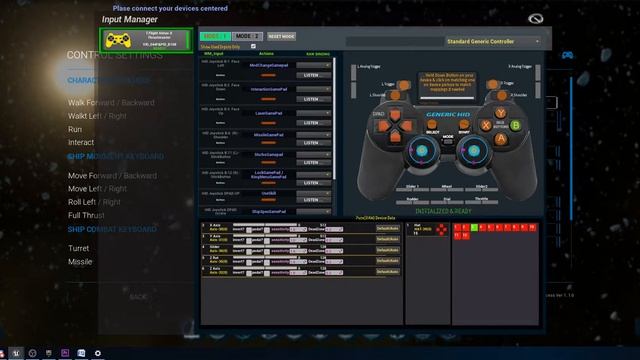Open axis dropdown for StickeGamepad action
This screenshot has height=360, width=640.
point(313,154)
